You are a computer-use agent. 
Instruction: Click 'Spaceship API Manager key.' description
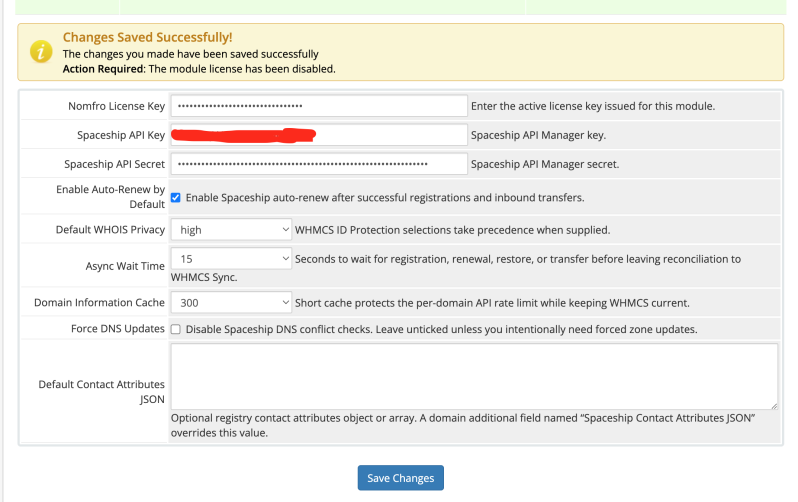(538, 135)
